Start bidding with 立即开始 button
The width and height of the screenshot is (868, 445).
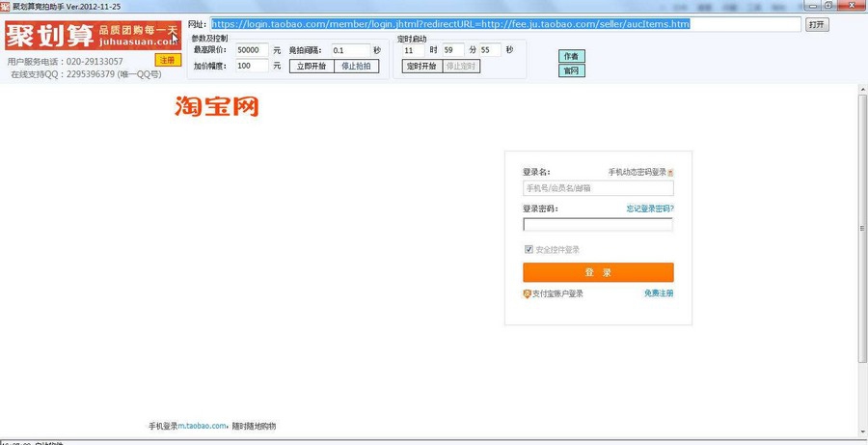tap(312, 67)
